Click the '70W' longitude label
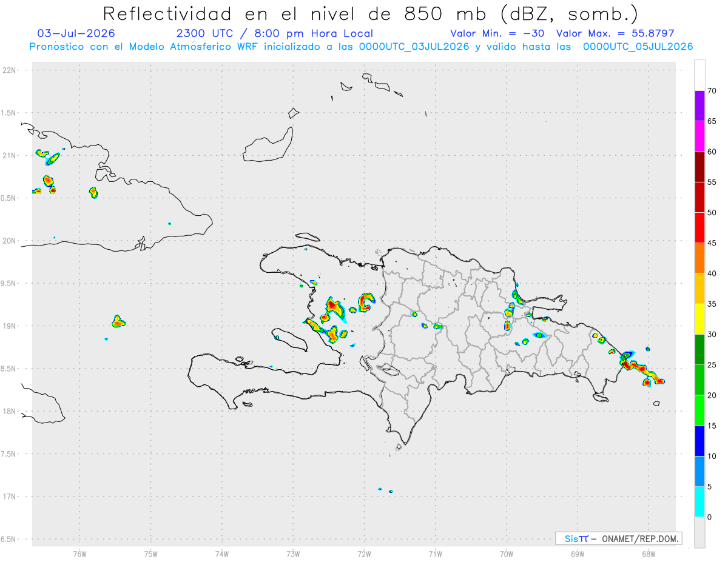The width and height of the screenshot is (728, 562). point(507,554)
